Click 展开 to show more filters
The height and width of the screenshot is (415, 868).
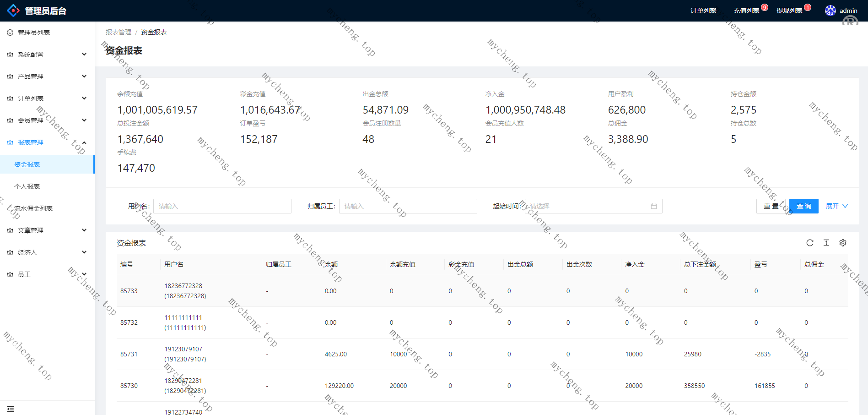(836, 206)
